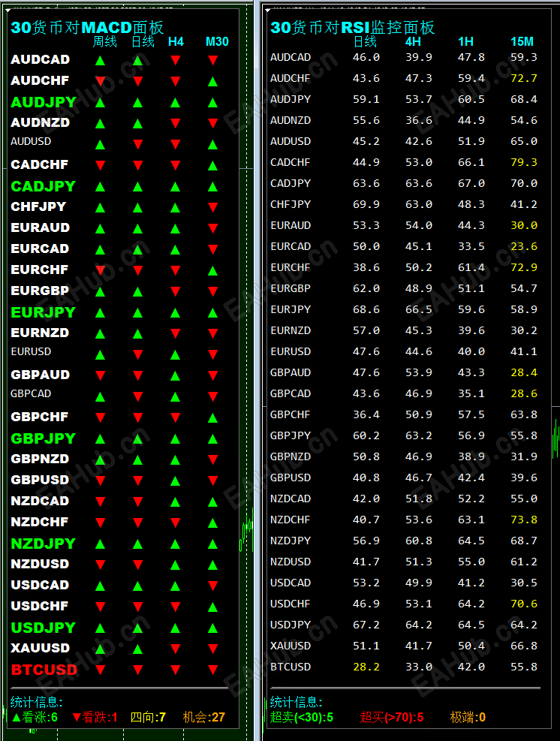Click GBPAUD 15M RSI value 28.4
The width and height of the screenshot is (560, 741).
(524, 372)
